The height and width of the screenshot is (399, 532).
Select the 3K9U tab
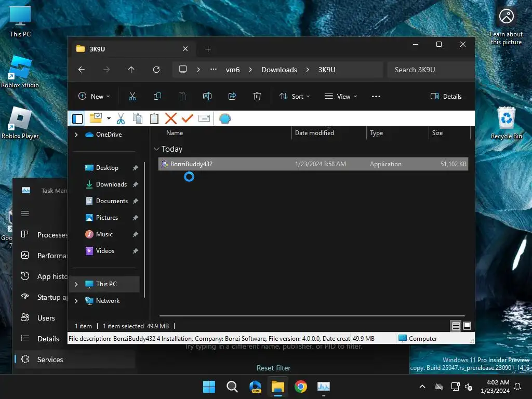point(132,49)
